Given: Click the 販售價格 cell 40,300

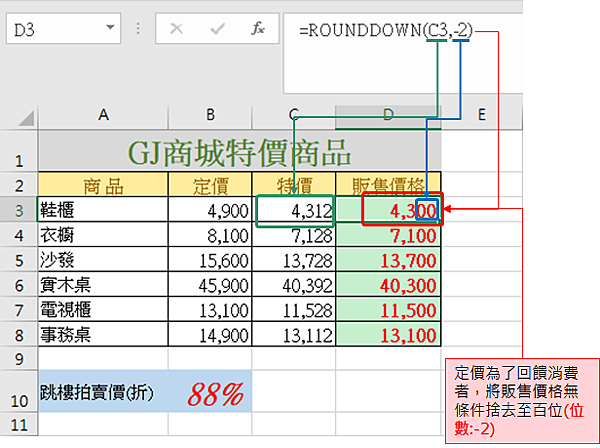Looking at the screenshot, I should point(388,284).
